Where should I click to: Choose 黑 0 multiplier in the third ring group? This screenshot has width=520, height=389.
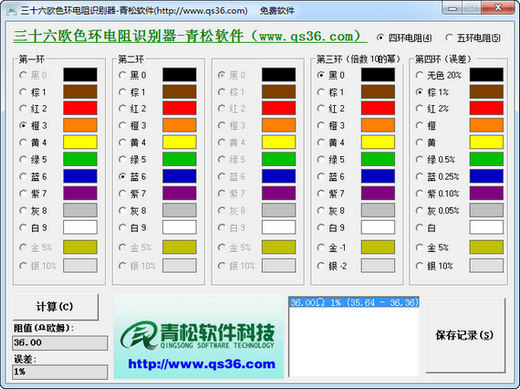tap(331, 75)
